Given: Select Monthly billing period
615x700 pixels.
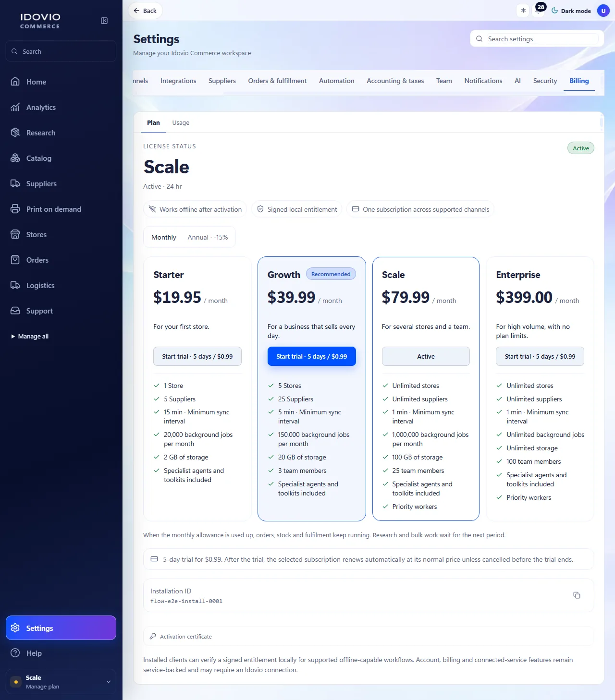Looking at the screenshot, I should [x=164, y=237].
